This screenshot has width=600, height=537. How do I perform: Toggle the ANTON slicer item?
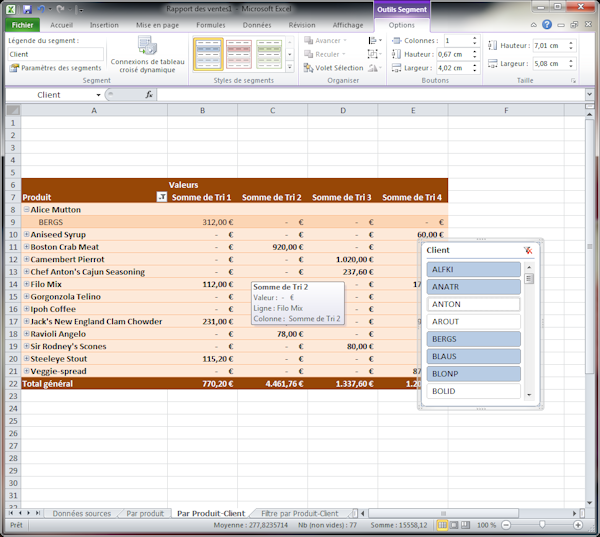click(474, 304)
